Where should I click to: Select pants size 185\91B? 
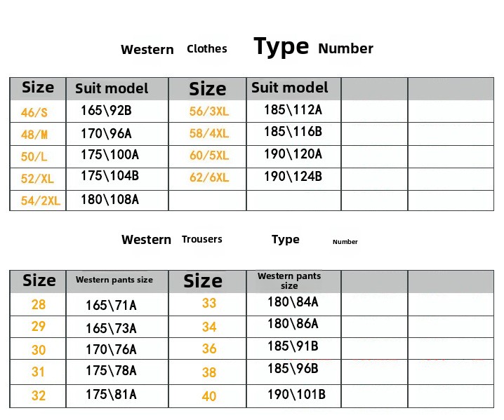[293, 346]
